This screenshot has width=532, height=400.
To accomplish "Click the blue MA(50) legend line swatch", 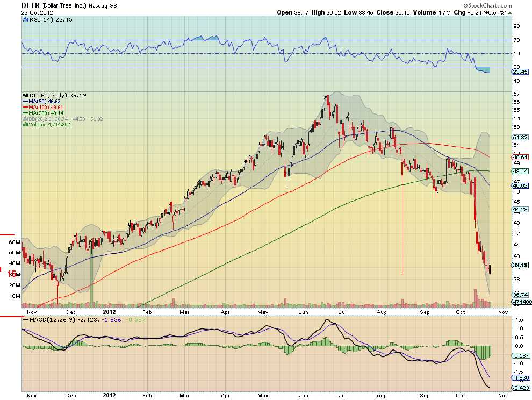I will (x=25, y=102).
